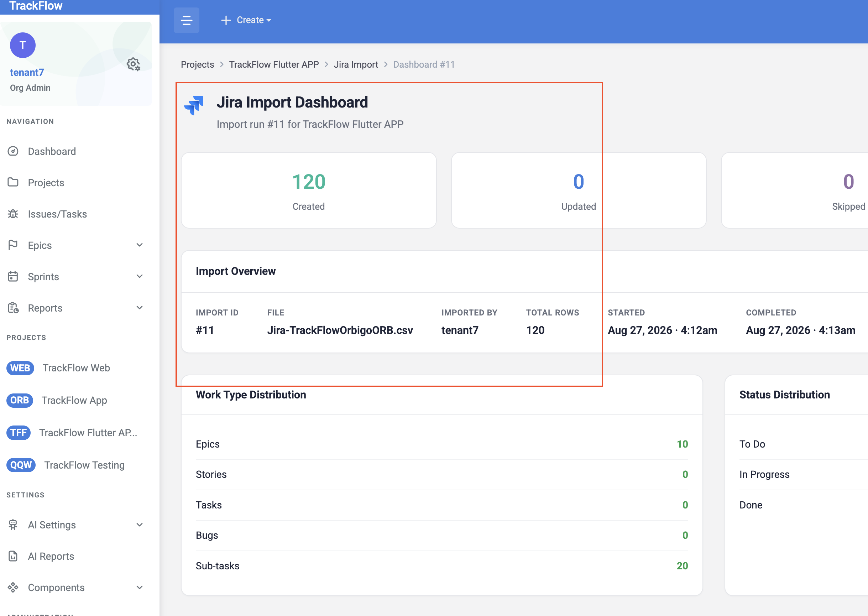
Task: Open the settings gear beside tenant7
Action: (134, 64)
